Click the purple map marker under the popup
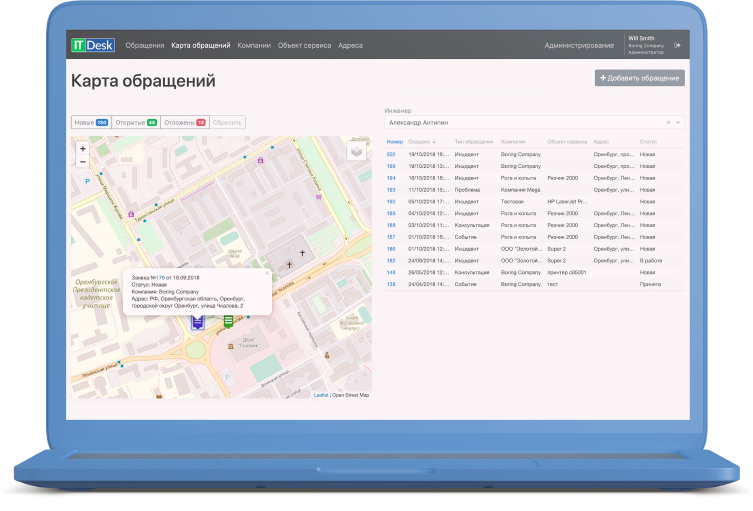This screenshot has width=753, height=511. coord(198,322)
